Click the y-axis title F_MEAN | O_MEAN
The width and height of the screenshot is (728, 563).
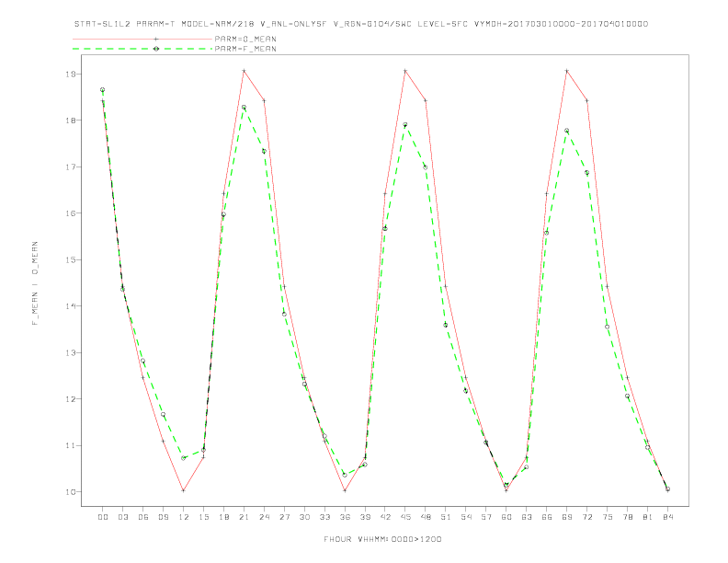35,283
